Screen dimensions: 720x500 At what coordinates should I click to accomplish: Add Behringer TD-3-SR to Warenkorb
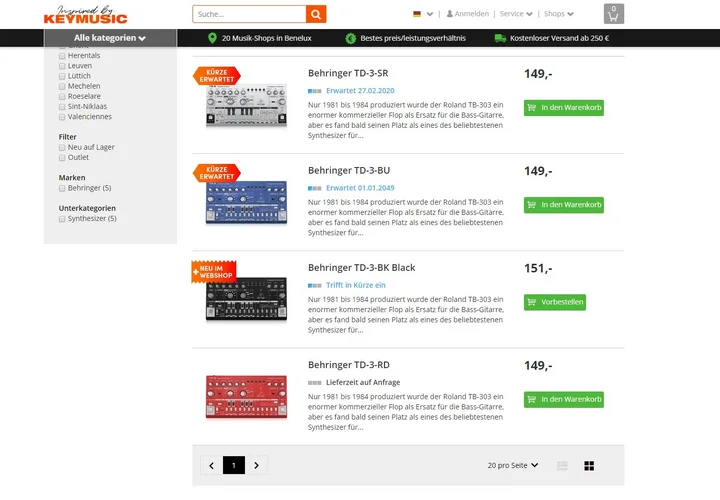[564, 108]
